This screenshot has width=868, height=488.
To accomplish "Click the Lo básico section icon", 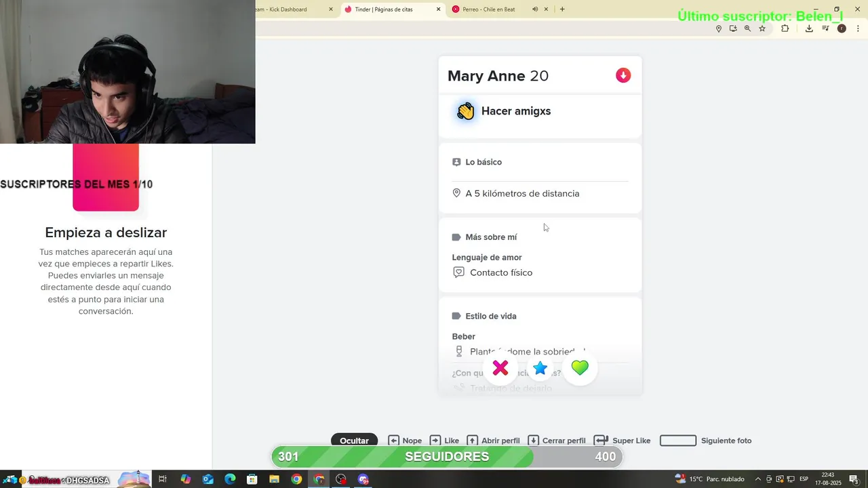I will coord(456,162).
